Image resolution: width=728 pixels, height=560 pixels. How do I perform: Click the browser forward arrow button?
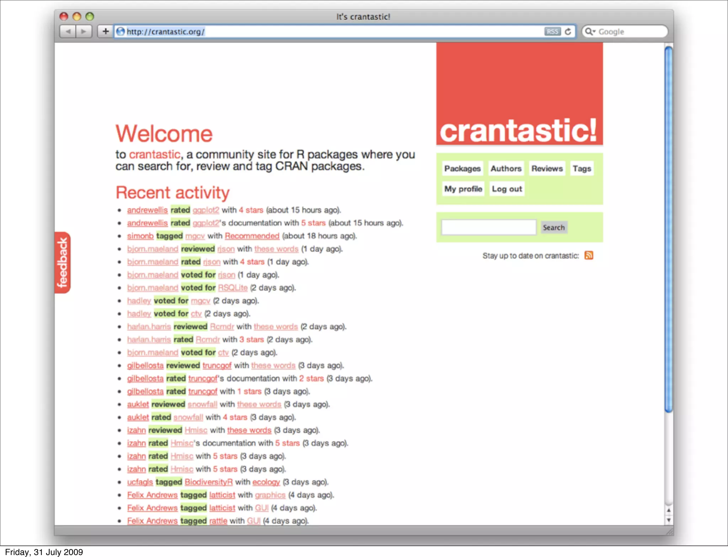click(84, 32)
